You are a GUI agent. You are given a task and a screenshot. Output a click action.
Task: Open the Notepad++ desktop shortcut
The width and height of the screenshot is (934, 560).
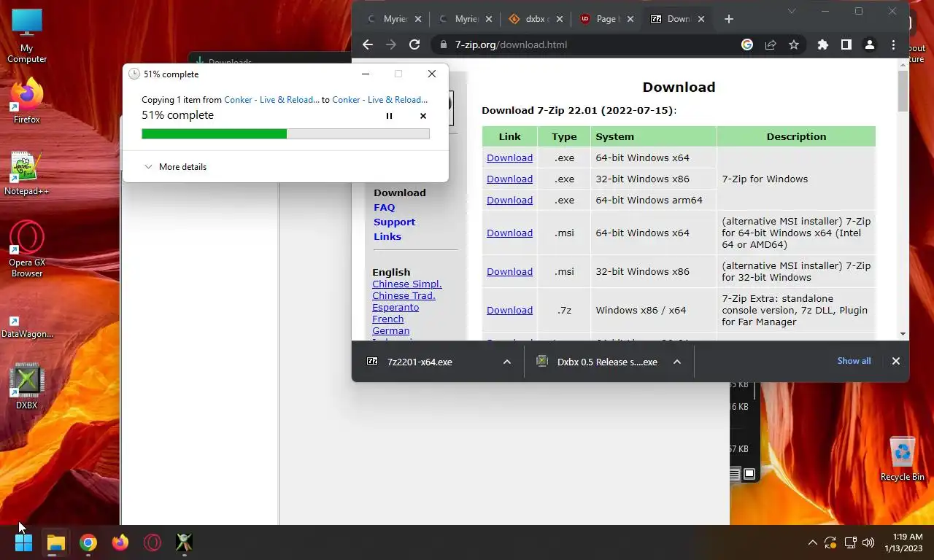pyautogui.click(x=26, y=174)
